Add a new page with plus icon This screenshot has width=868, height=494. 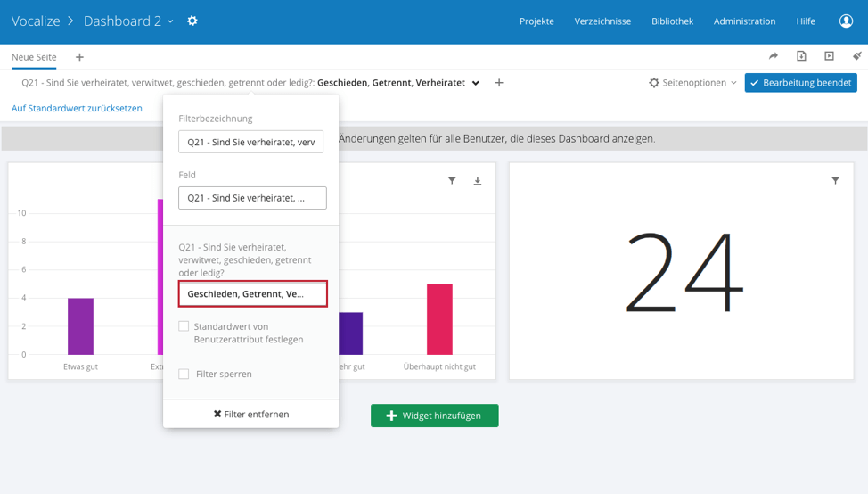coord(79,57)
